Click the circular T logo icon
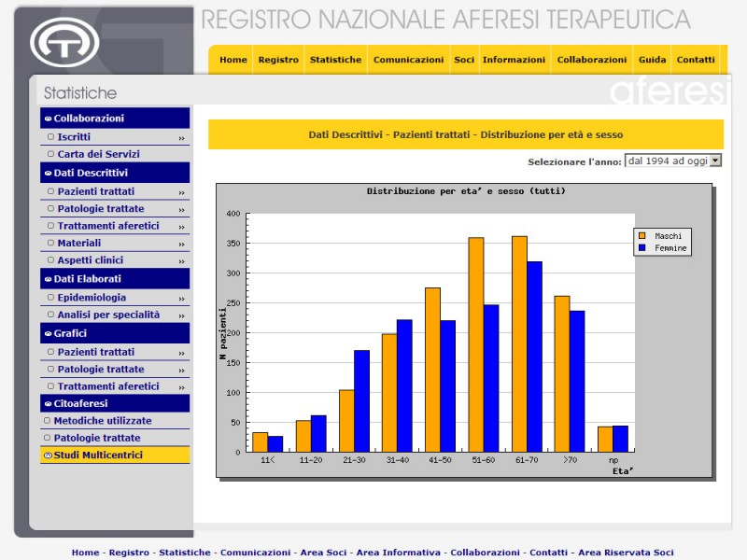The image size is (747, 560). pos(64,42)
